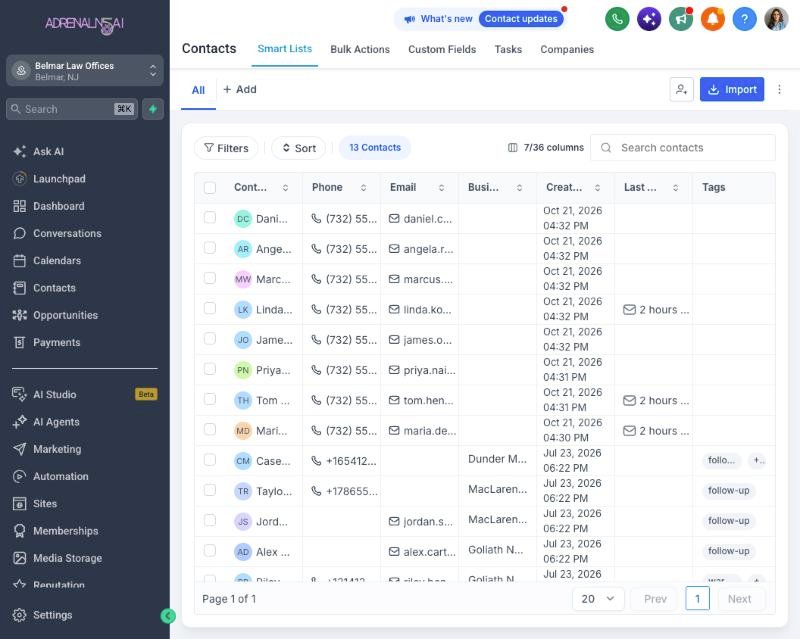
Task: Check the Taylo... contact row checkbox
Action: tap(210, 490)
